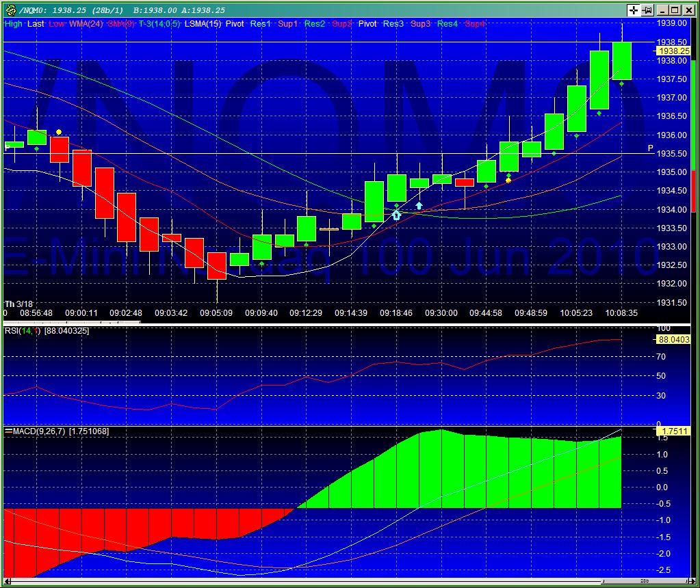Viewport: 700px width, 588px height.
Task: Click the 10:08:35 time axis label
Action: (x=621, y=313)
